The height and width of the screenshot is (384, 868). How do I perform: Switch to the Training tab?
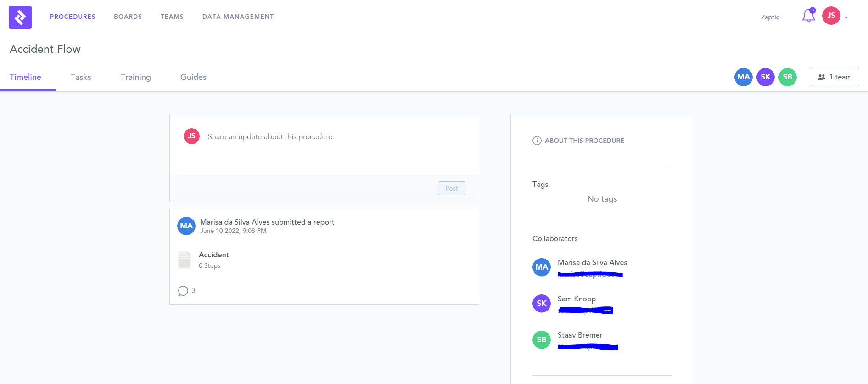[x=135, y=77]
